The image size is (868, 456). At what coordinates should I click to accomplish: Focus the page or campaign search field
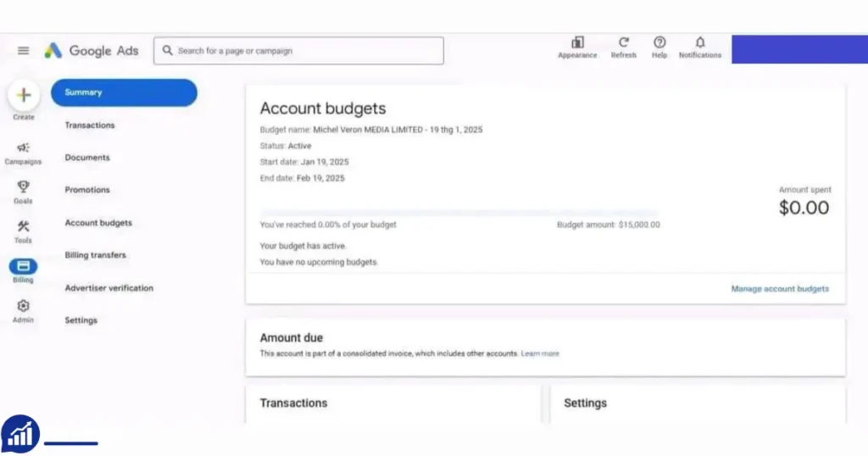pos(298,50)
